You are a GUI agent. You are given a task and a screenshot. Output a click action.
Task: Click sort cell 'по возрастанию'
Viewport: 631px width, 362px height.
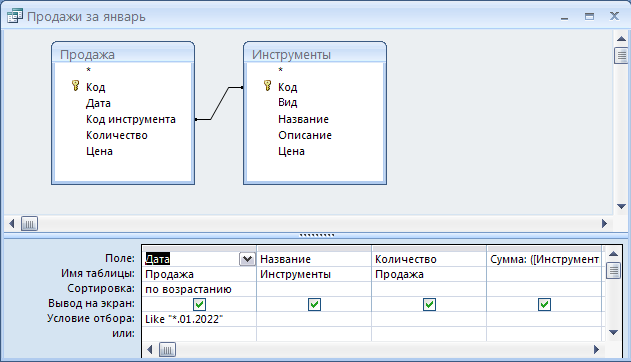199,289
